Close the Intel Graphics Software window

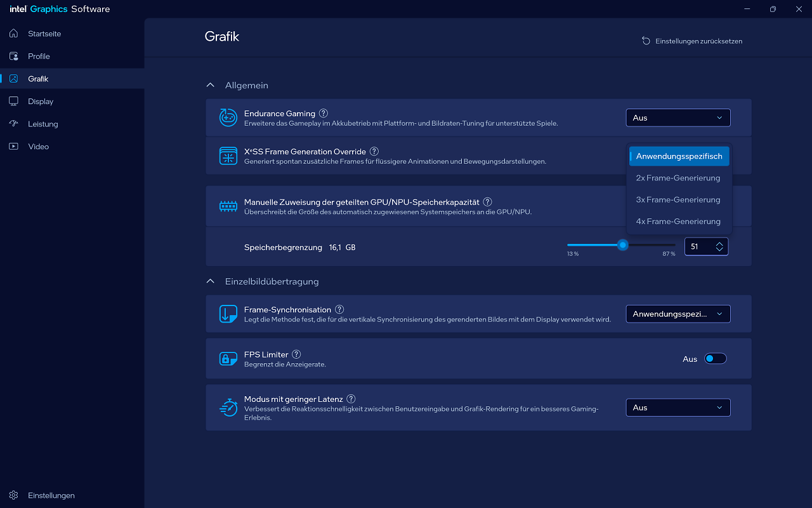point(800,9)
